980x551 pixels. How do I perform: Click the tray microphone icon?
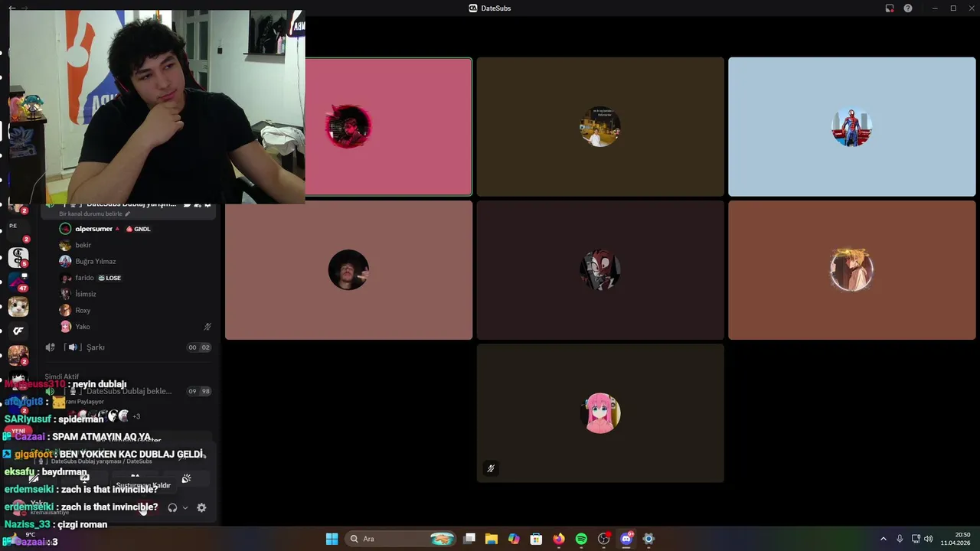click(900, 539)
